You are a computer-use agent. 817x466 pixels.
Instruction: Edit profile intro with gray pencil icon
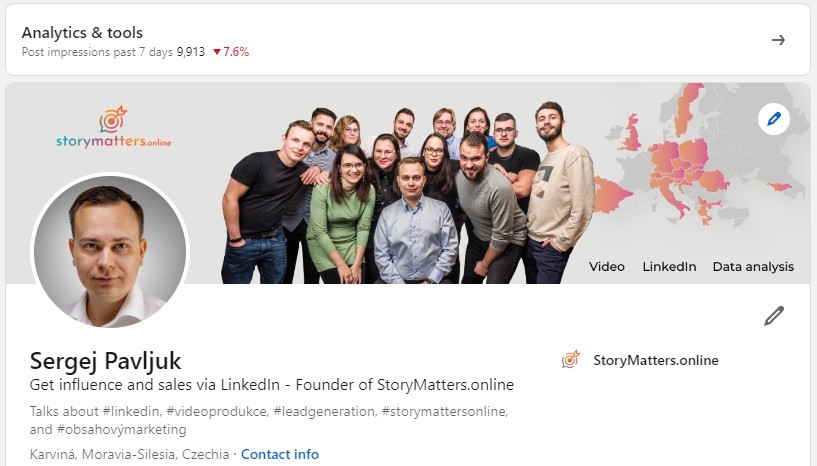(x=774, y=316)
